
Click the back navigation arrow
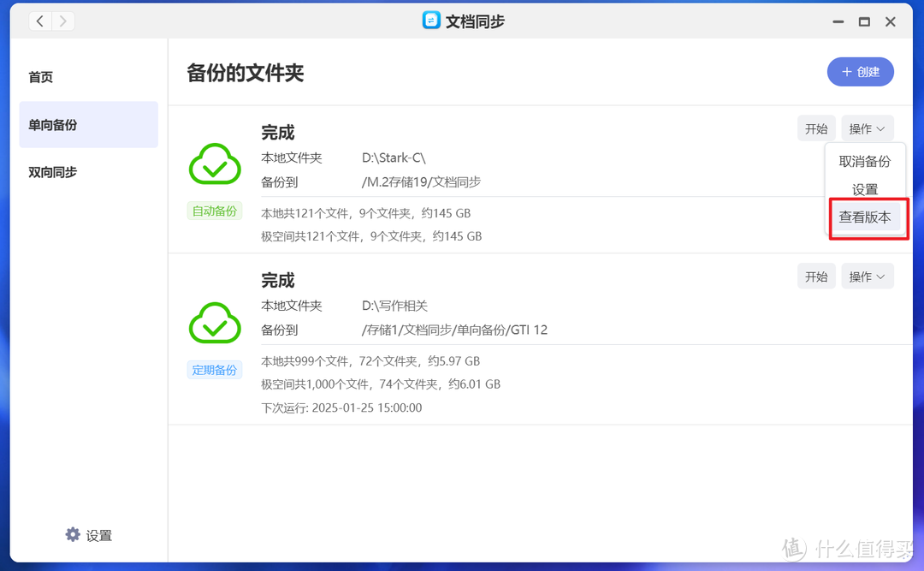click(x=40, y=21)
